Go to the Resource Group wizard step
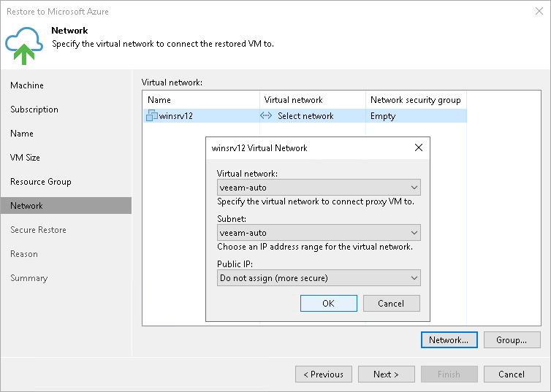The image size is (551, 392). click(x=41, y=182)
